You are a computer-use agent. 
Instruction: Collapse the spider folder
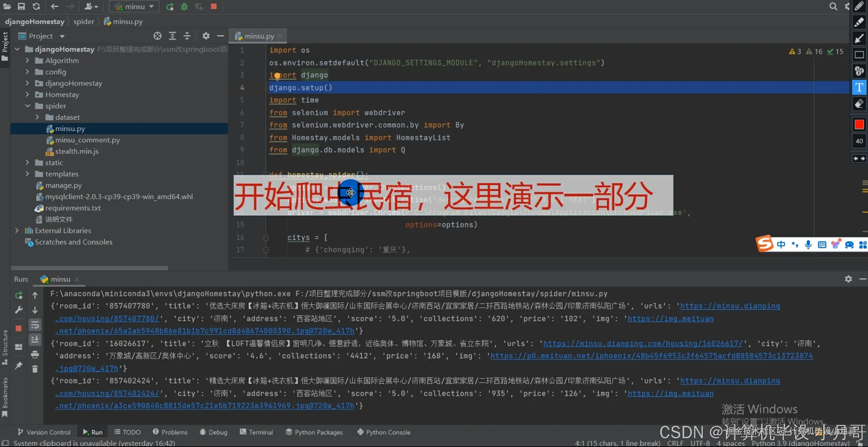(x=27, y=106)
